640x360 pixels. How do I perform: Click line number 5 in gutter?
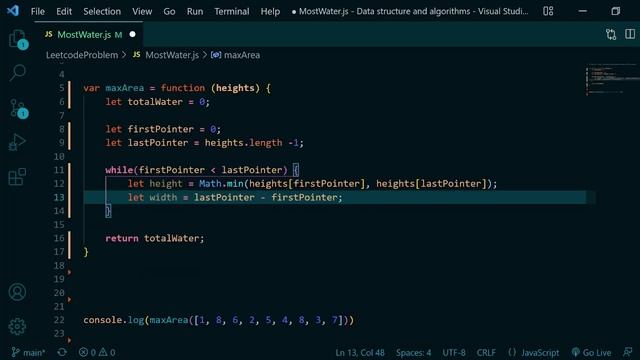coord(62,88)
